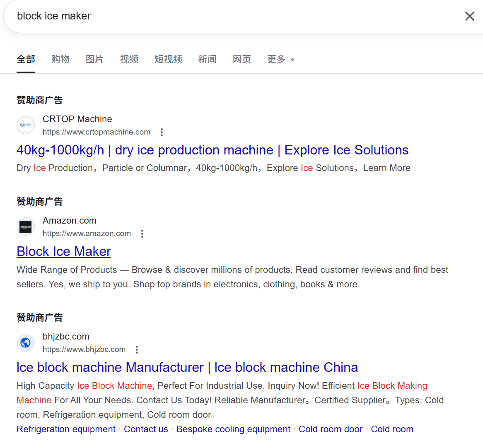Open the Amazon 'Block Ice Maker' ad link

(x=64, y=252)
